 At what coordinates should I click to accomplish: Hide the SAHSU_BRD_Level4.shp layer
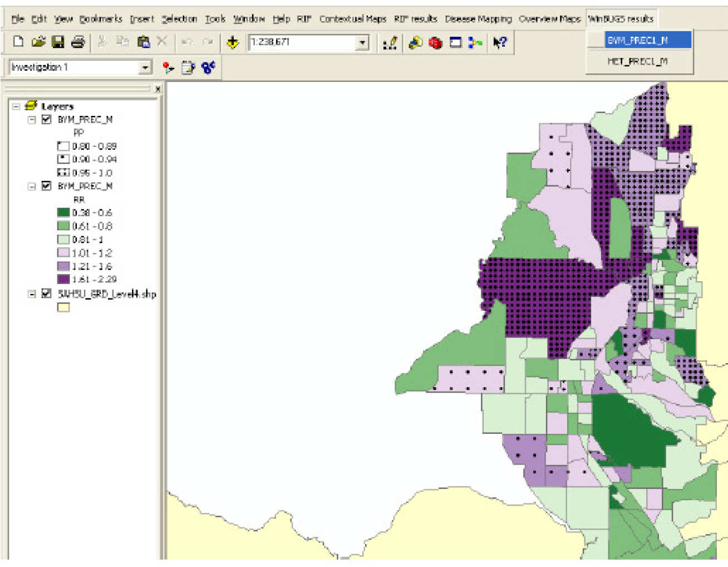click(x=47, y=294)
